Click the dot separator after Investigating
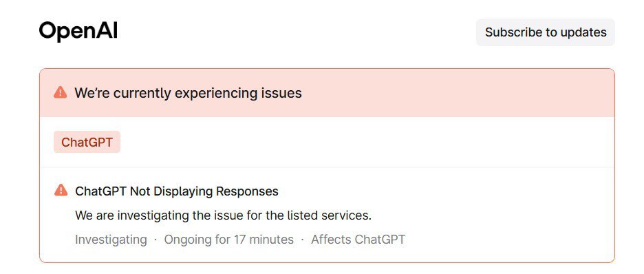The image size is (644, 274). coord(155,240)
